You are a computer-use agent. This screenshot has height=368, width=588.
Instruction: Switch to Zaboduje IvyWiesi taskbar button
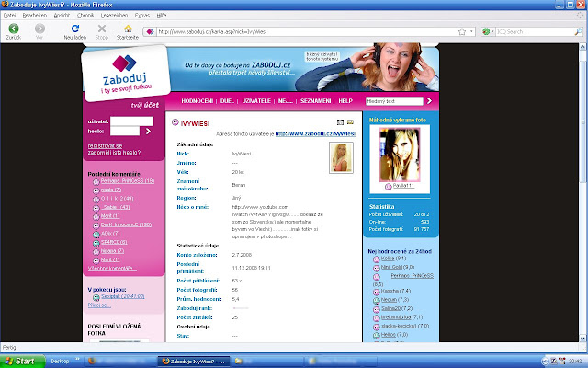(193, 362)
